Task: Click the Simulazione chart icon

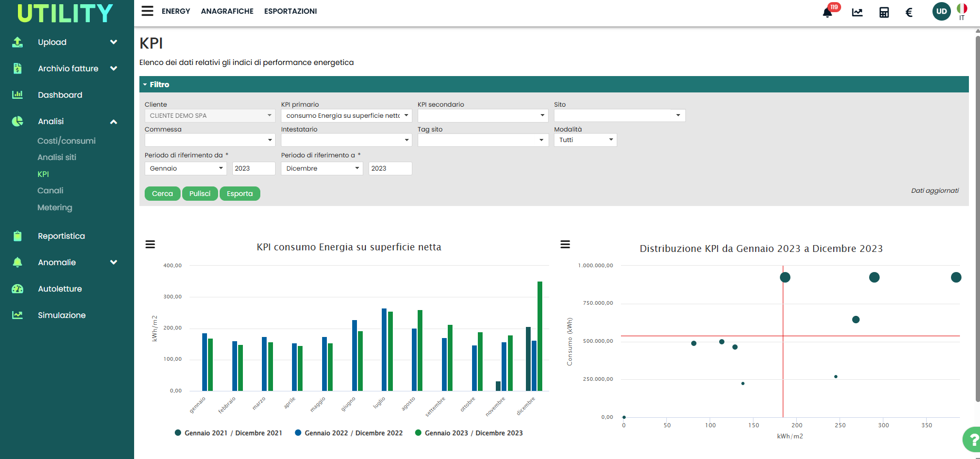Action: pos(17,315)
